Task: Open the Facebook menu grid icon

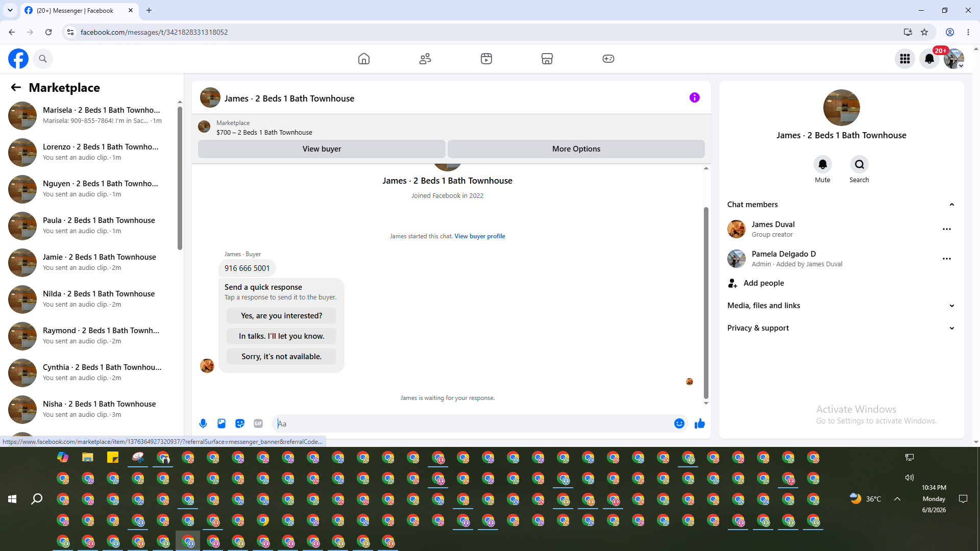Action: (905, 59)
